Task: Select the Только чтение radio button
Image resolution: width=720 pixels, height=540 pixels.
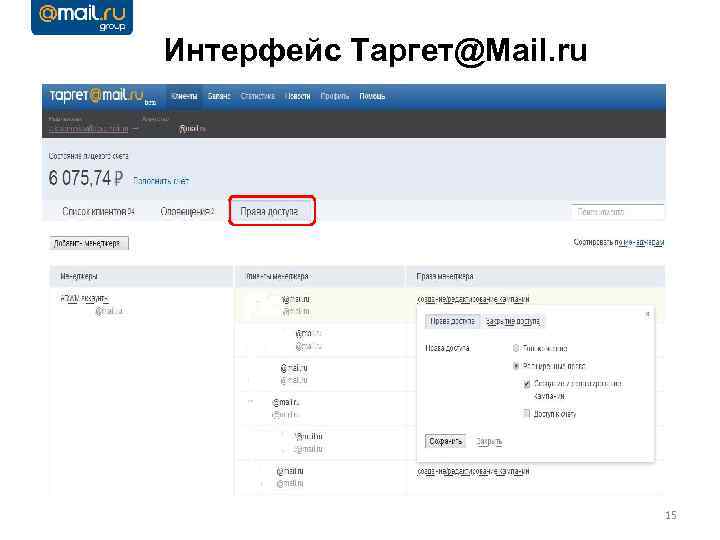Action: (x=516, y=349)
